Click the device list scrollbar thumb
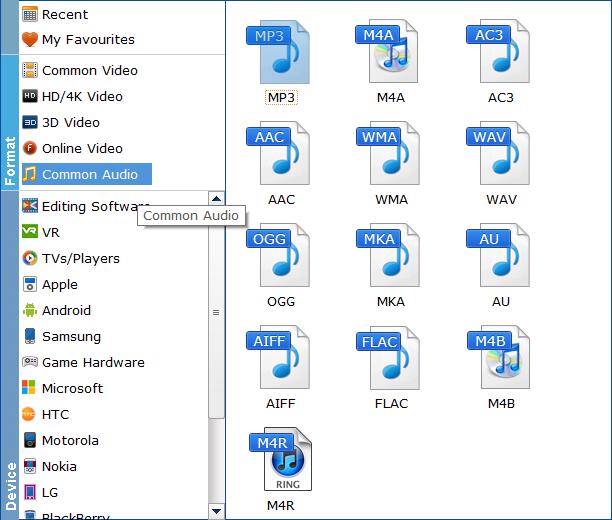Image resolution: width=612 pixels, height=520 pixels. point(216,312)
